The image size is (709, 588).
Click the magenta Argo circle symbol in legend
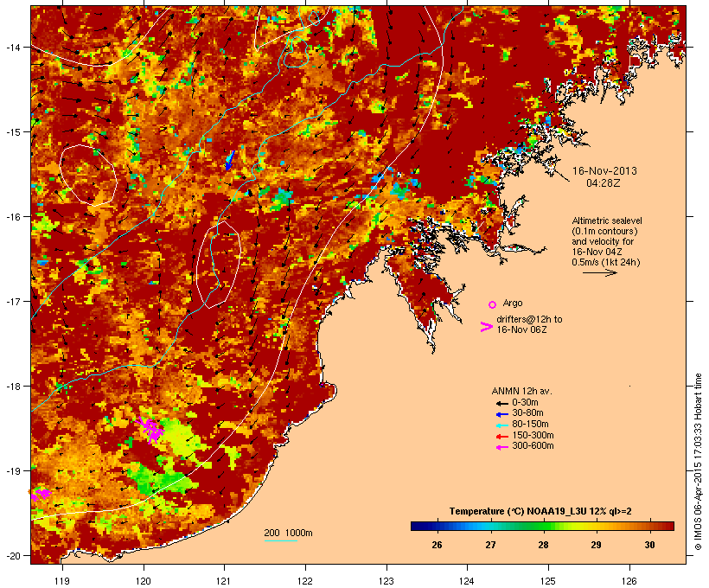(492, 305)
